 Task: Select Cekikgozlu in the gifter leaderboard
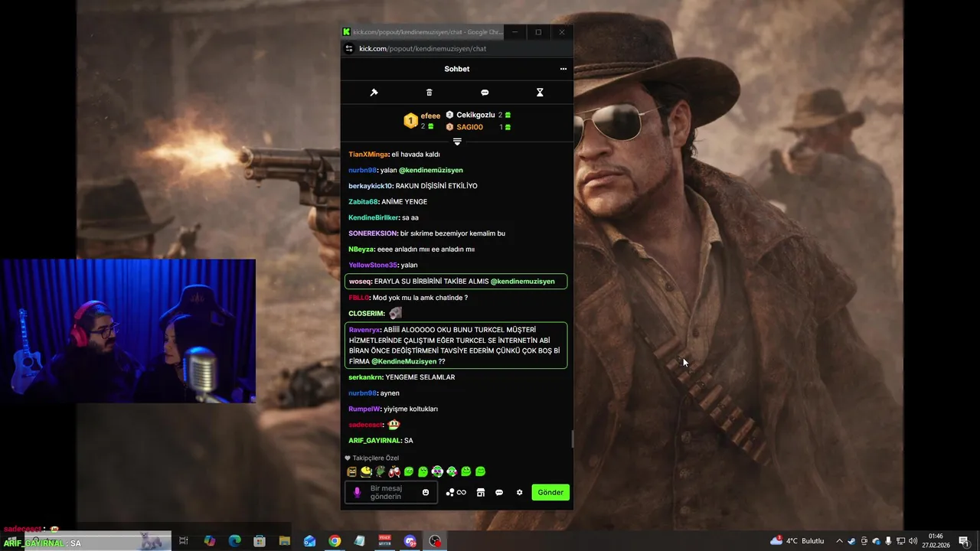(475, 115)
